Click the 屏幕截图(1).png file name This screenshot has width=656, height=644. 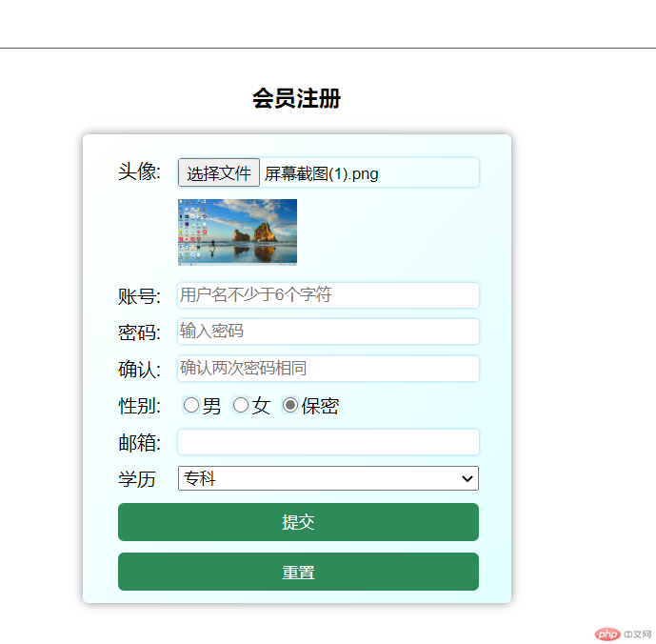click(x=321, y=173)
